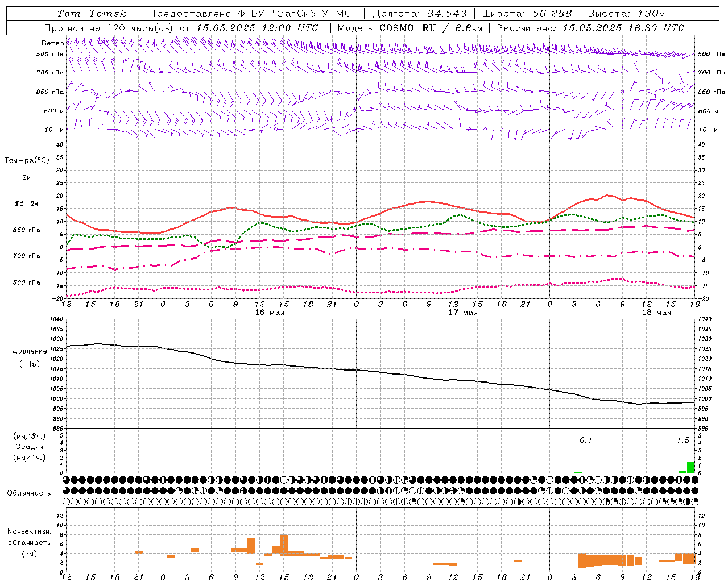Click the model name COSMO-RU / 6.6км

pos(431,28)
